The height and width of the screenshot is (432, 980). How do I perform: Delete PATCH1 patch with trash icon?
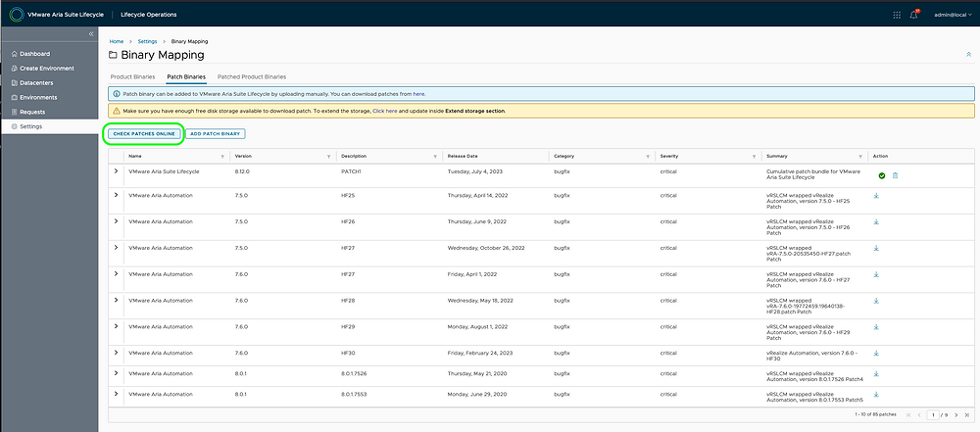[895, 175]
